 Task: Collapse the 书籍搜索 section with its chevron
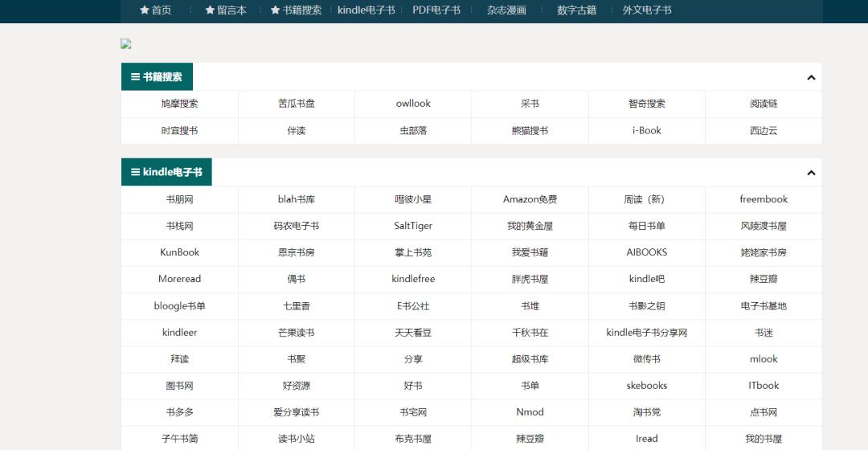(x=811, y=77)
